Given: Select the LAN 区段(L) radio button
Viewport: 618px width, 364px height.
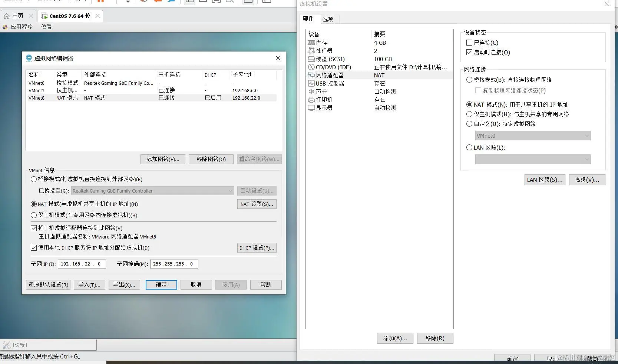Looking at the screenshot, I should tap(469, 147).
